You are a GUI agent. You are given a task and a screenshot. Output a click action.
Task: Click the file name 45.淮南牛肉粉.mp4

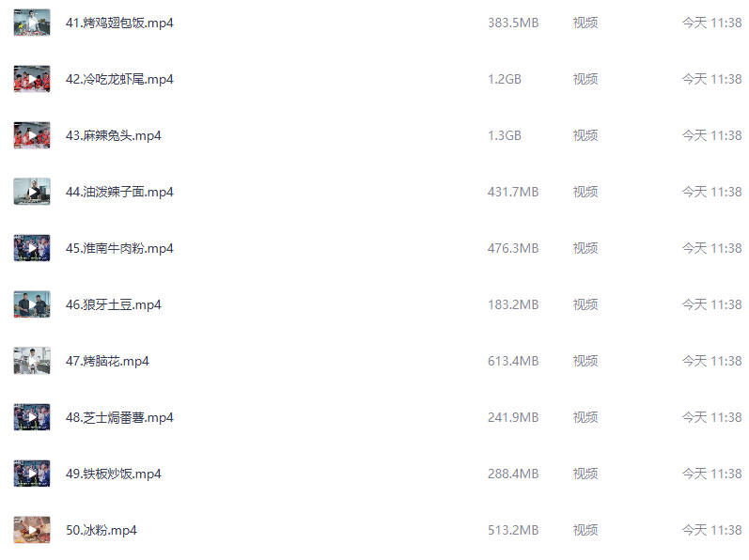[x=119, y=248]
